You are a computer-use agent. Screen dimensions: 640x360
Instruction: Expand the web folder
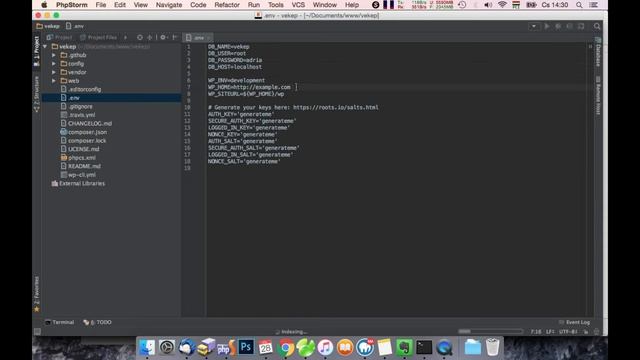coord(54,81)
